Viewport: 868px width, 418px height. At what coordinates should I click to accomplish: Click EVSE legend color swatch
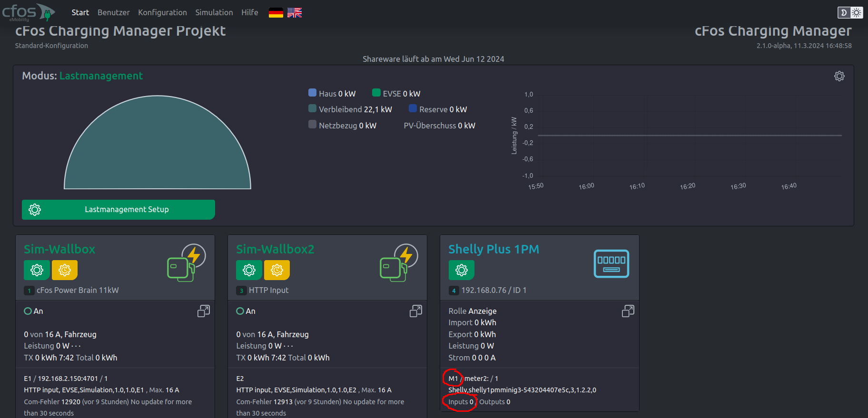click(376, 93)
